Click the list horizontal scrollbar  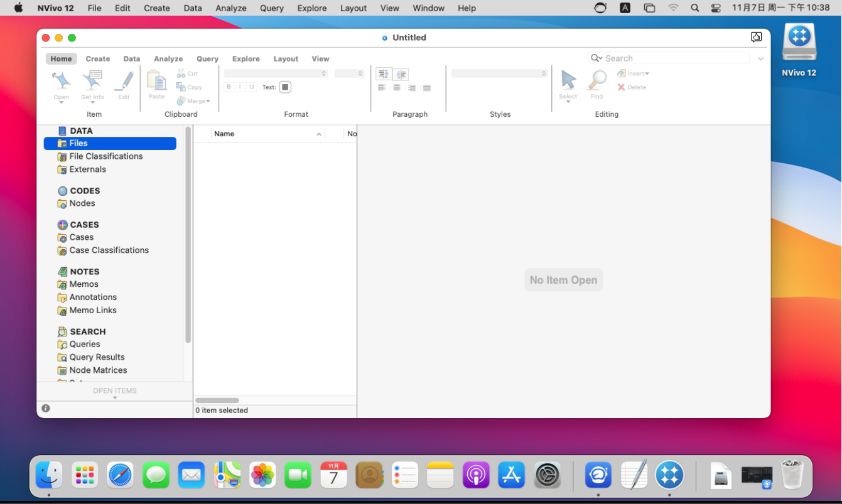[x=217, y=400]
